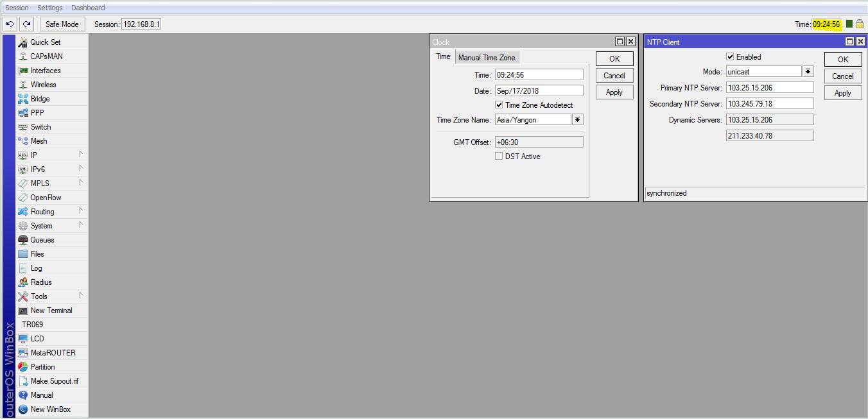
Task: Click dynamic server 103.25.15.206 field
Action: (770, 120)
